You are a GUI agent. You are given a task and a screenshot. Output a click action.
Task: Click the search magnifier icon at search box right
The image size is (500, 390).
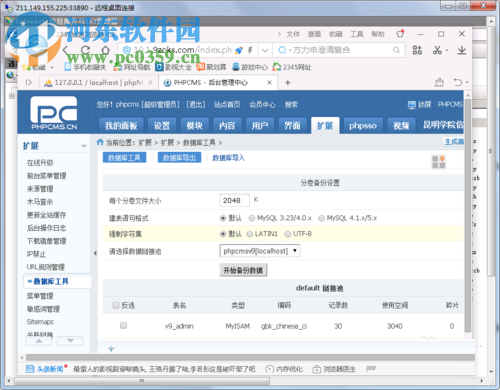click(x=396, y=50)
